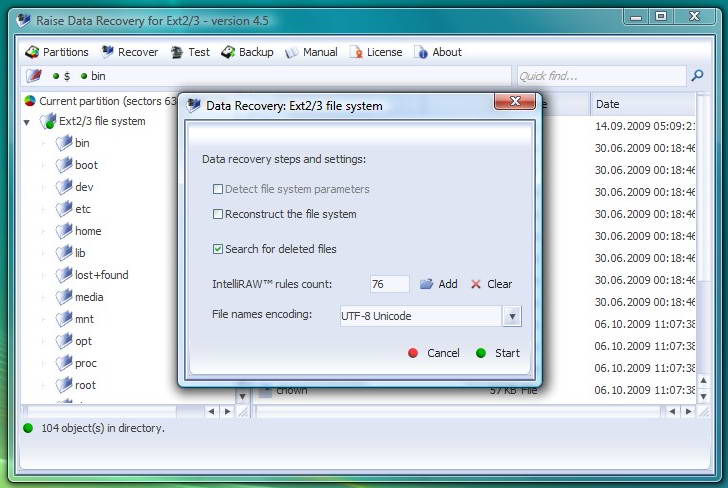
Task: Open the Test tool
Action: pos(190,52)
